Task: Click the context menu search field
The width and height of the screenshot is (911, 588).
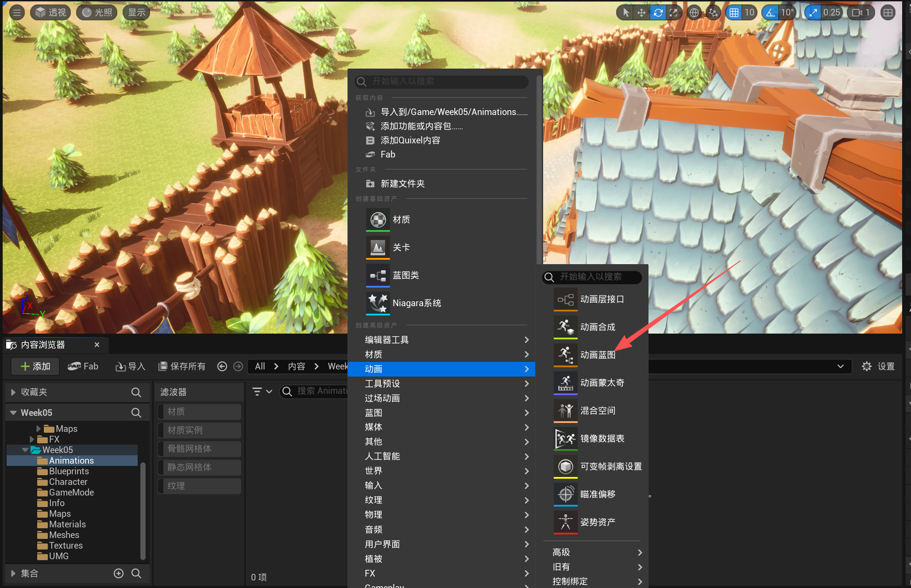Action: 441,81
